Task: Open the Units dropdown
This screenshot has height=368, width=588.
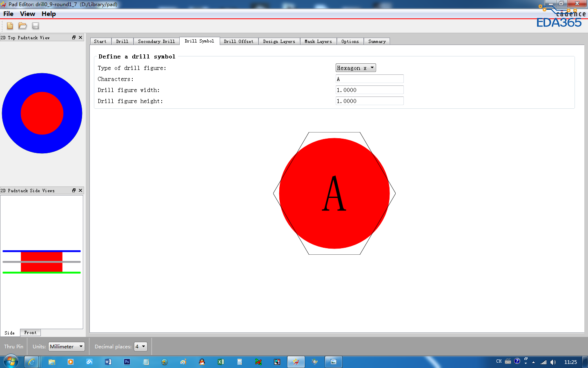Action: [x=67, y=346]
